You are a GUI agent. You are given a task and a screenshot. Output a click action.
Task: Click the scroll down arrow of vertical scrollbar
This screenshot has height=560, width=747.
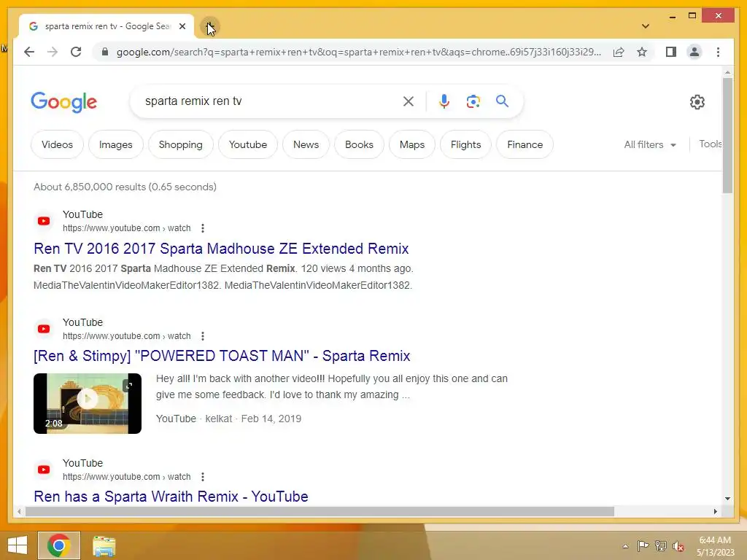click(727, 499)
